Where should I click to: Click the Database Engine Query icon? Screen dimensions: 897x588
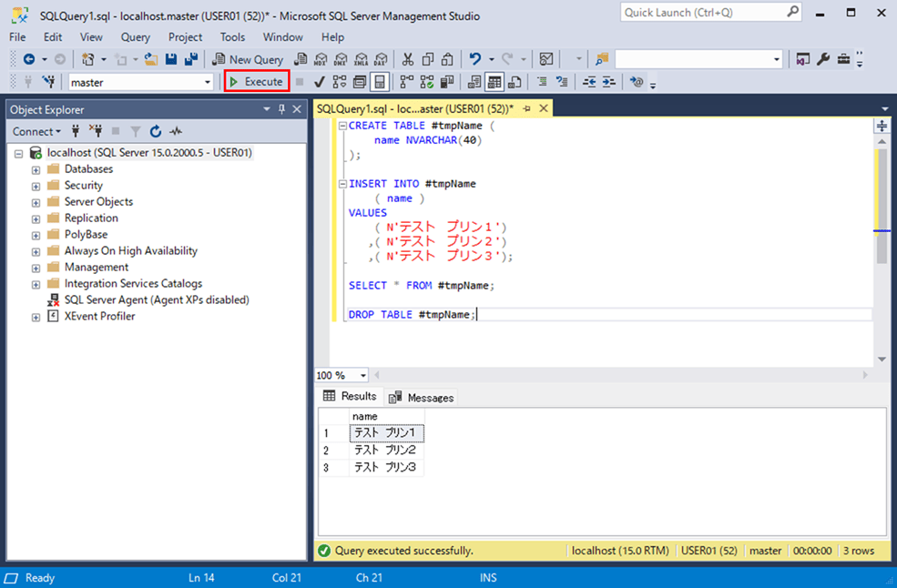(x=301, y=59)
